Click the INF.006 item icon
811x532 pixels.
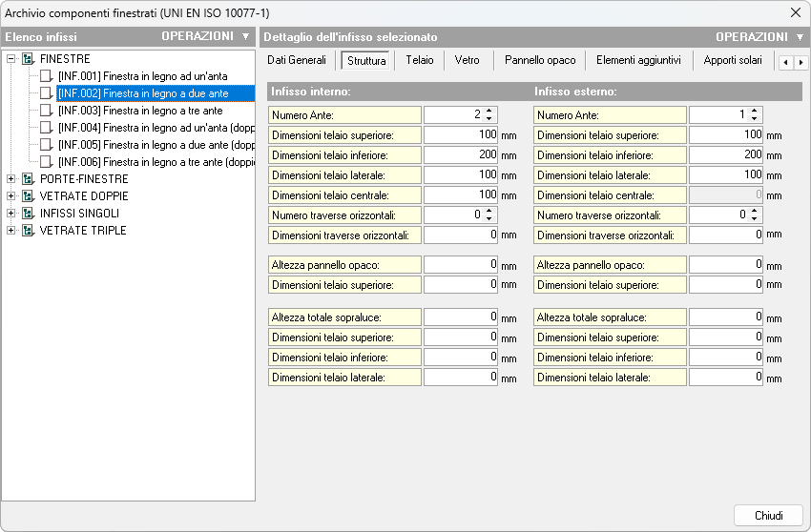[46, 162]
